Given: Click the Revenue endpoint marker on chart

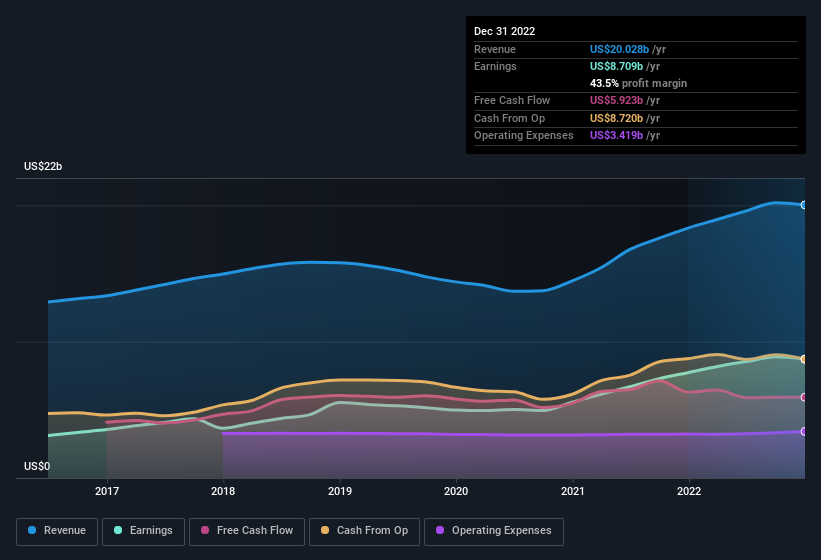Looking at the screenshot, I should point(804,205).
